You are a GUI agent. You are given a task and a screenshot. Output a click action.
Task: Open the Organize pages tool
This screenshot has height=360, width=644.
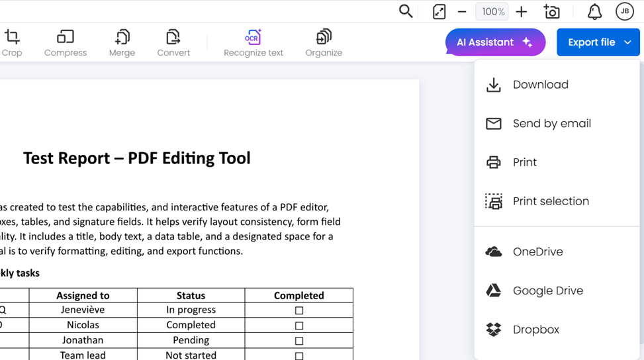[x=324, y=43]
